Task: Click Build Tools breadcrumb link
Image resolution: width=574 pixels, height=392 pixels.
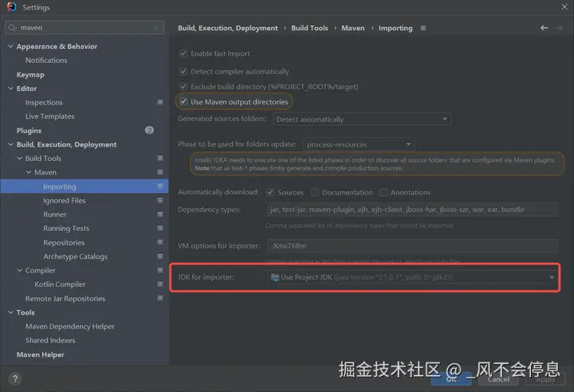Action: 309,28
